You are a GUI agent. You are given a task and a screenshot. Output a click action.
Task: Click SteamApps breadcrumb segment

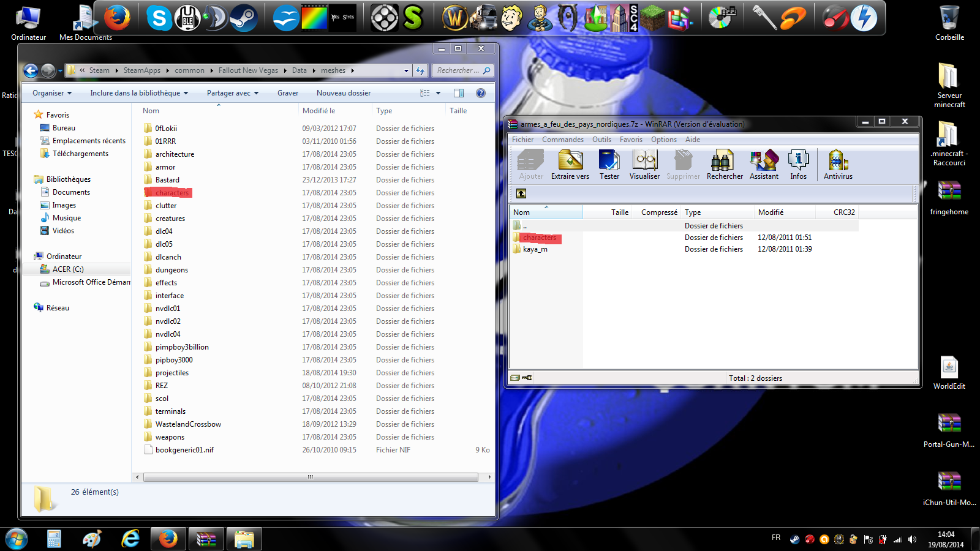(x=142, y=70)
